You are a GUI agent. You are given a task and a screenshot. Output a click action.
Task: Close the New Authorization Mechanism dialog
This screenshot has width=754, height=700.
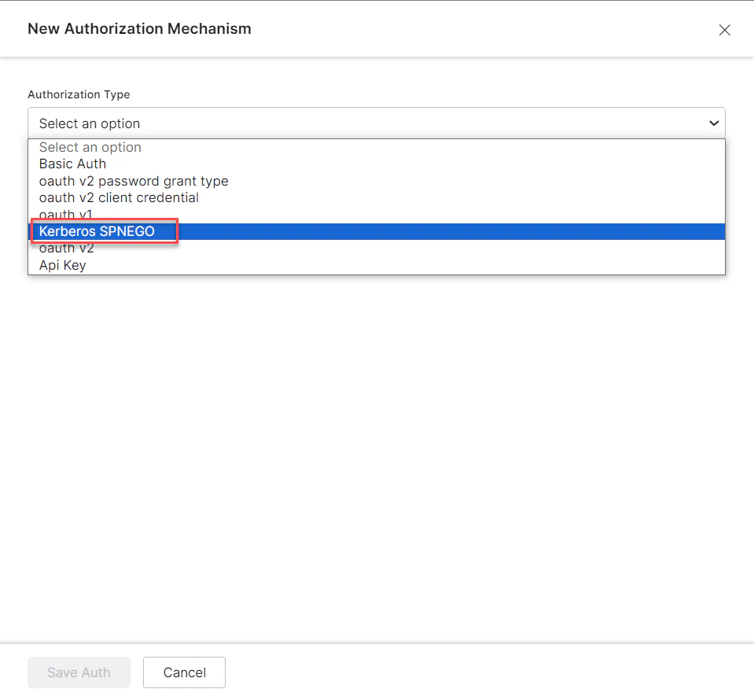coord(724,30)
